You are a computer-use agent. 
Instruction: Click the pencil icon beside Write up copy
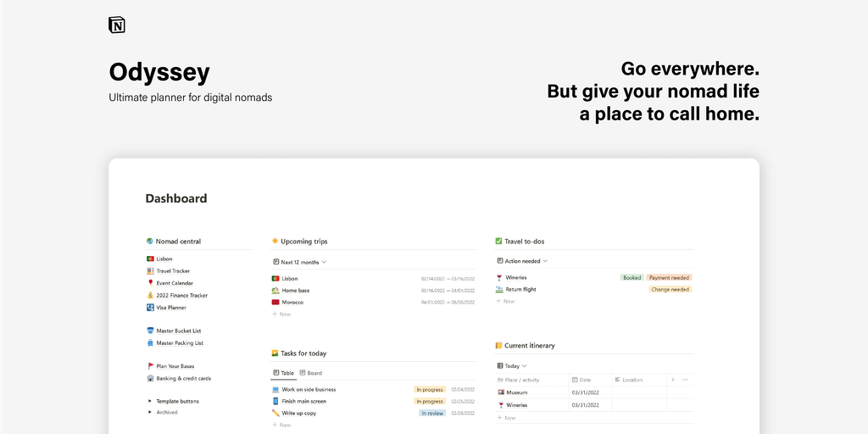[x=275, y=413]
